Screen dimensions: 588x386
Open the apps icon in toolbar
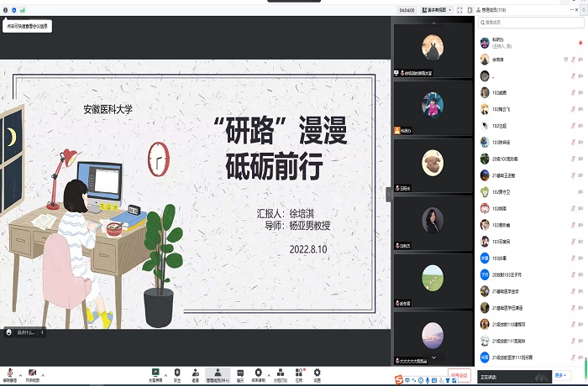[x=299, y=372]
